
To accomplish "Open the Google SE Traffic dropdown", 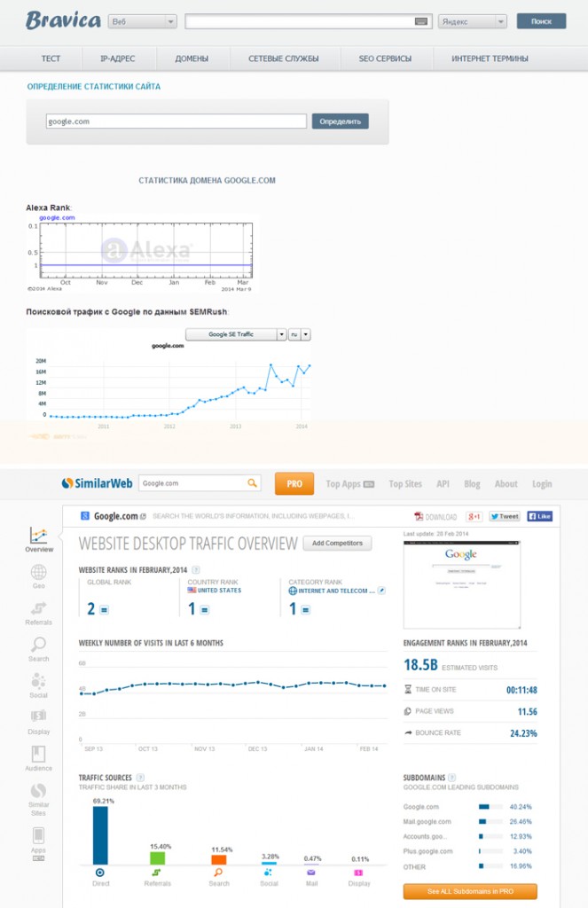I will click(236, 334).
